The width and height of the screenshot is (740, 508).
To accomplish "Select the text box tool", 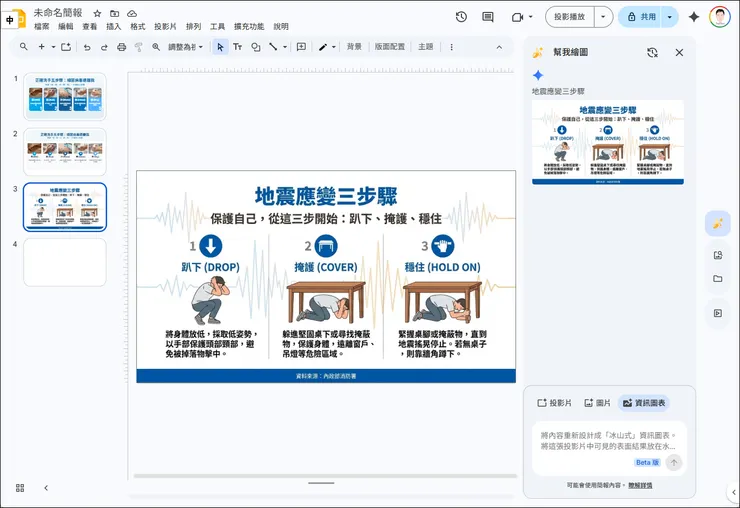I will tap(237, 47).
